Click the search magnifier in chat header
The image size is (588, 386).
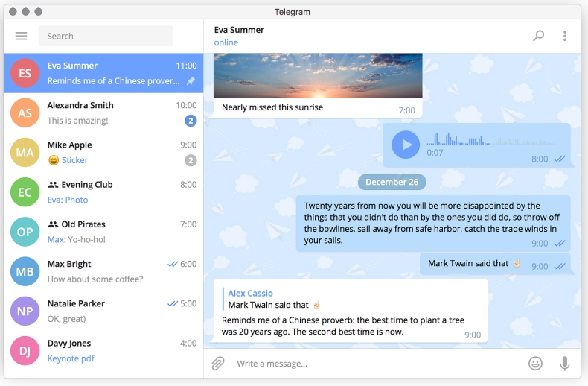pos(538,36)
